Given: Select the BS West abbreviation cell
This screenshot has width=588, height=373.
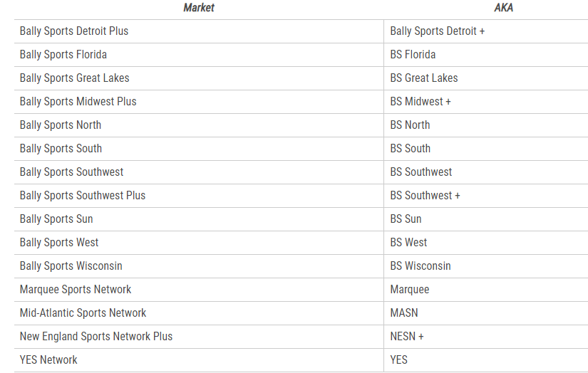Looking at the screenshot, I should [x=409, y=243].
